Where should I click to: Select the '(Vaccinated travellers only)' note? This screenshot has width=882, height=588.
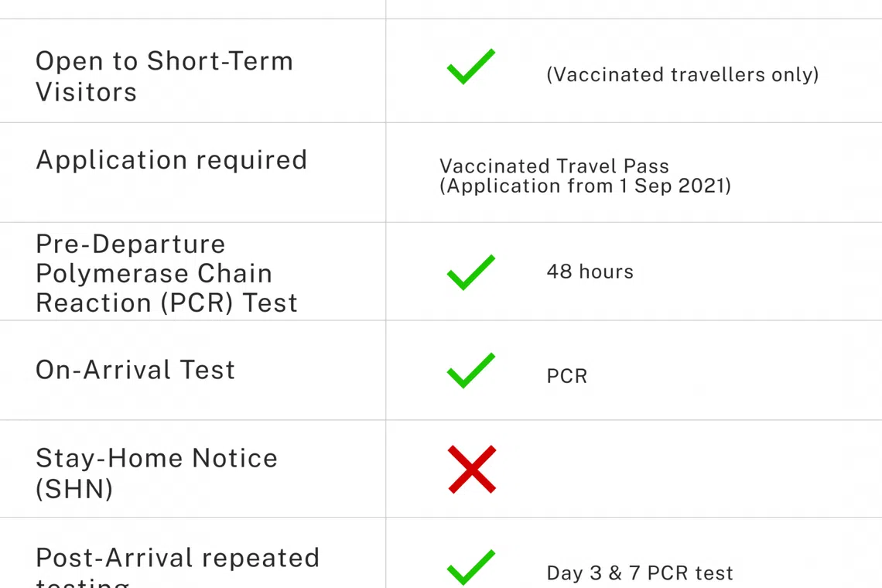click(682, 75)
